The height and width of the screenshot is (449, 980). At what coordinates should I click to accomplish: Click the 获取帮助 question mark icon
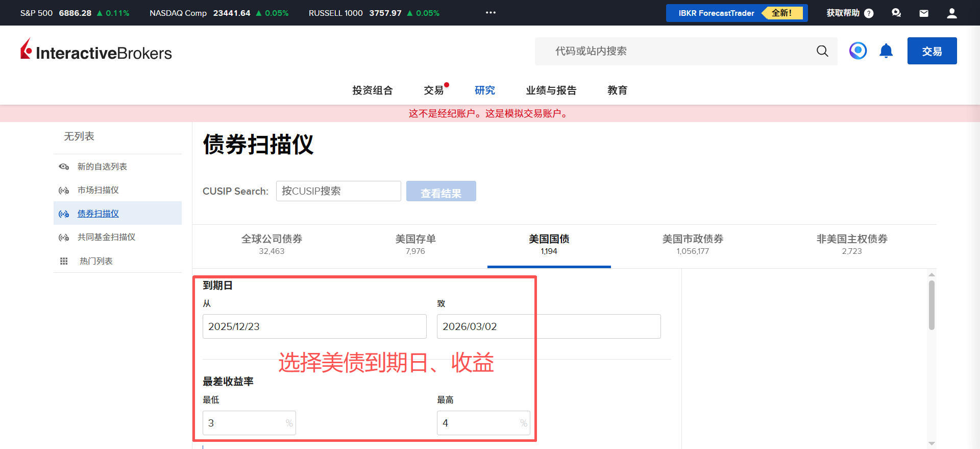point(869,13)
